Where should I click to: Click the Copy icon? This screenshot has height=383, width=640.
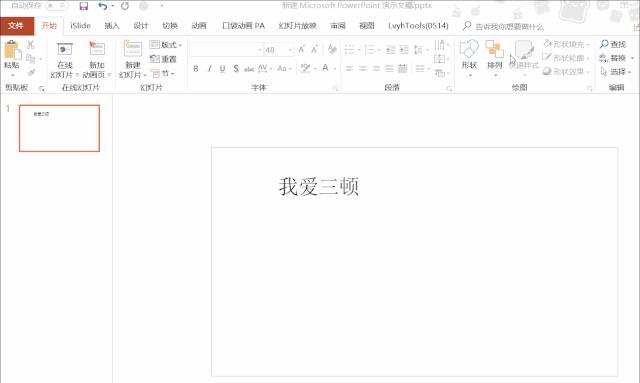(31, 59)
